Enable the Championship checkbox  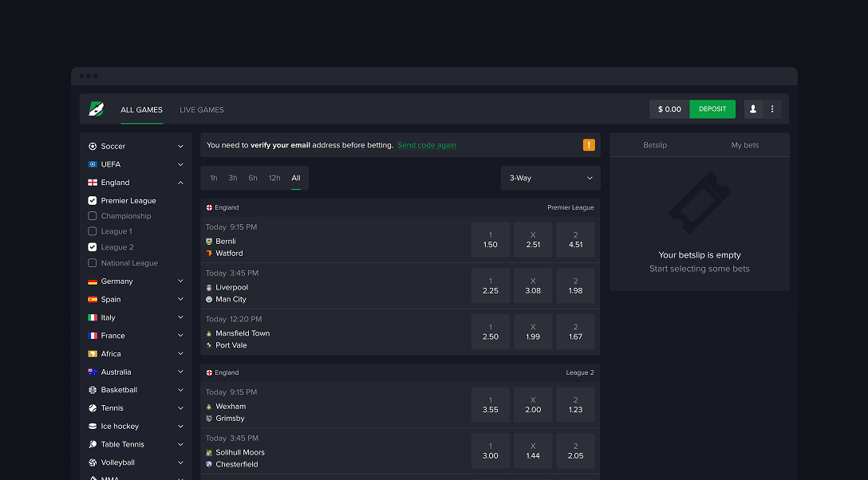pyautogui.click(x=93, y=216)
